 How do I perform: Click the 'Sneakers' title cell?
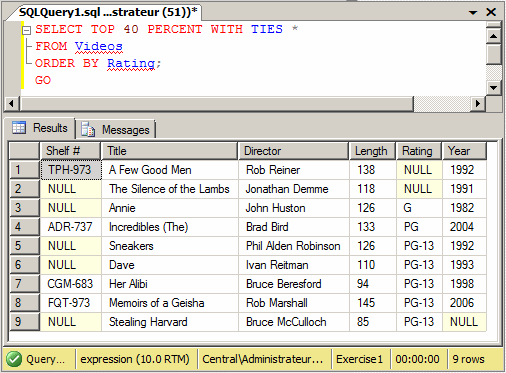(170, 246)
